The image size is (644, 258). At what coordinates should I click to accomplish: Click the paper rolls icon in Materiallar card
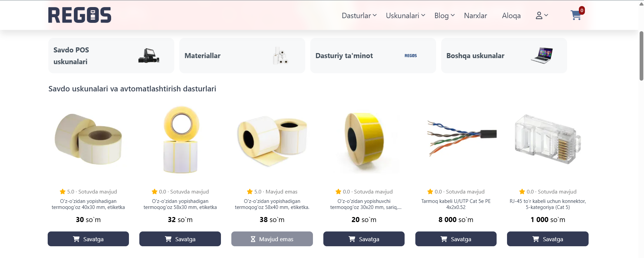(x=280, y=55)
